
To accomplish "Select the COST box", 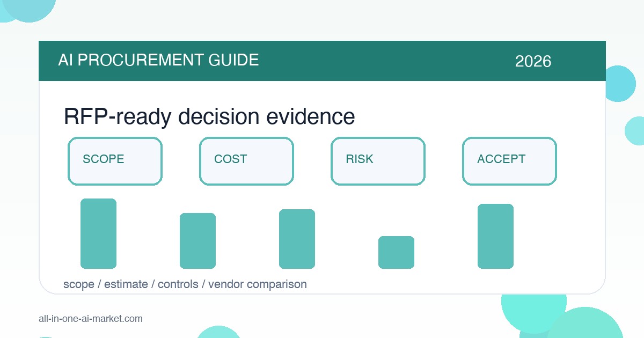I will pyautogui.click(x=246, y=161).
